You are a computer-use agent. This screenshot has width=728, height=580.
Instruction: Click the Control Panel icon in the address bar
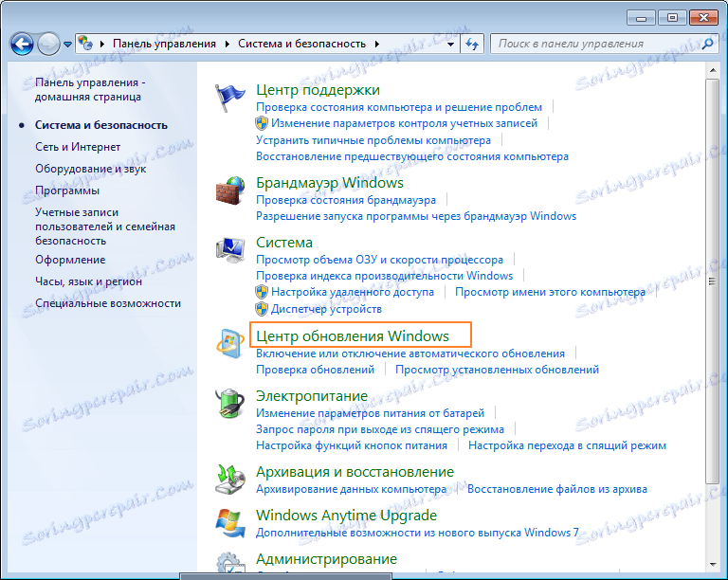[85, 44]
